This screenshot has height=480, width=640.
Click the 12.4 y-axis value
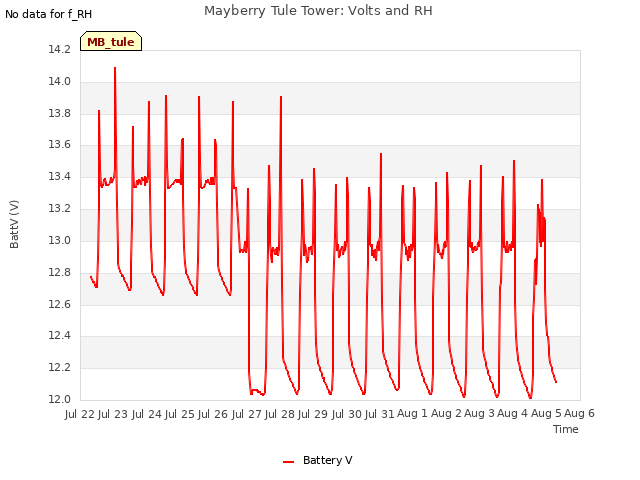pos(60,336)
